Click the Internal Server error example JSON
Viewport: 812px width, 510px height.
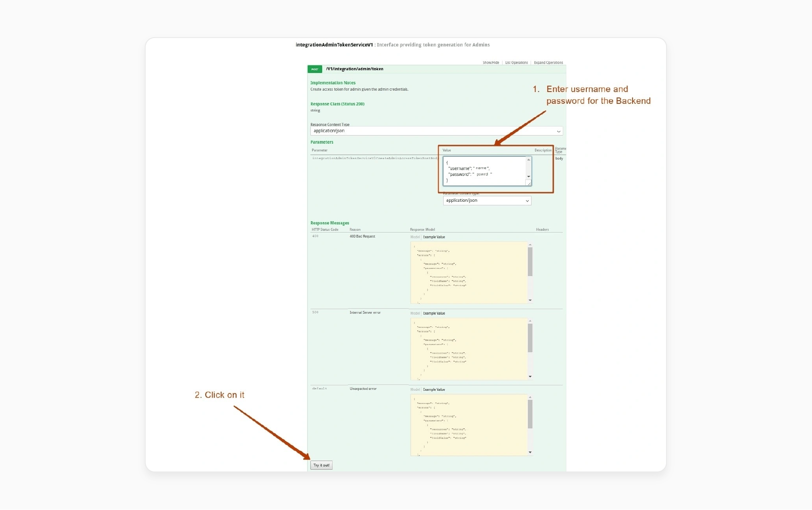[x=469, y=349]
